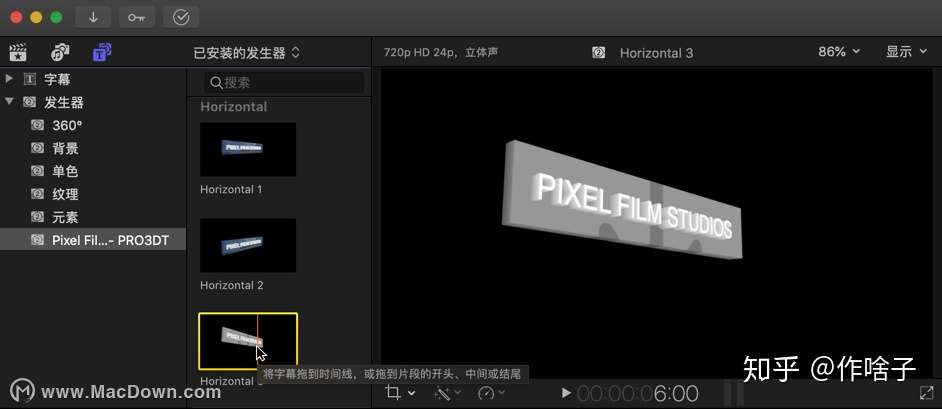The height and width of the screenshot is (409, 942).
Task: Select the 背景 generator category
Action: click(93, 148)
